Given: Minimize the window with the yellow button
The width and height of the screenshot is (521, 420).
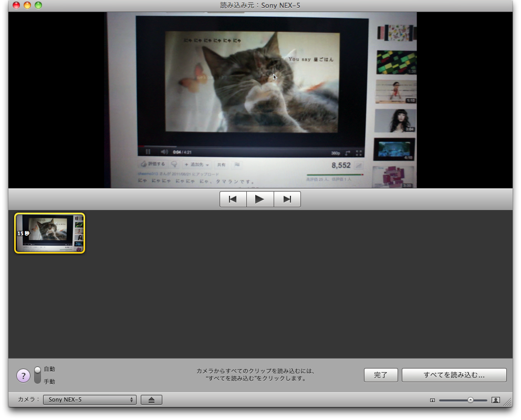Looking at the screenshot, I should pyautogui.click(x=27, y=5).
